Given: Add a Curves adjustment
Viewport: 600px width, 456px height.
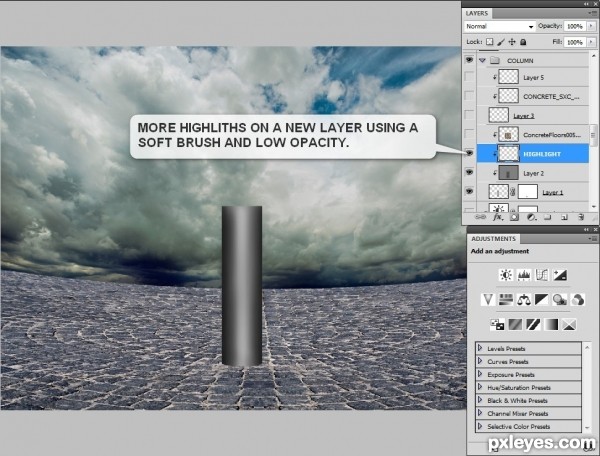Looking at the screenshot, I should pyautogui.click(x=542, y=275).
